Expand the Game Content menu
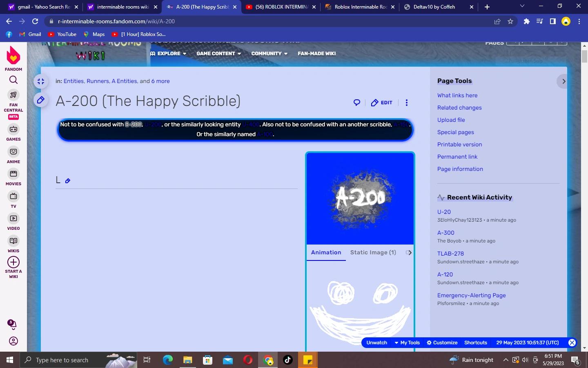 (219, 54)
